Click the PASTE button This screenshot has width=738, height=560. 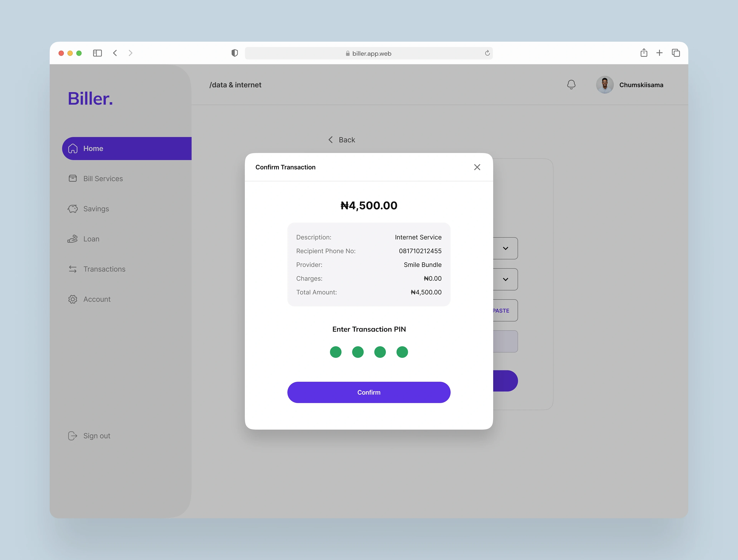coord(501,310)
